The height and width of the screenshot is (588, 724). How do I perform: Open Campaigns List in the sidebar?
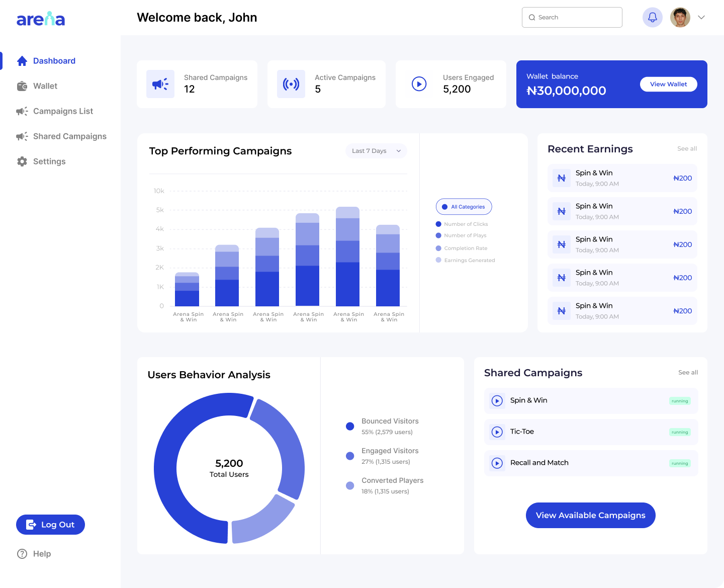coord(62,111)
